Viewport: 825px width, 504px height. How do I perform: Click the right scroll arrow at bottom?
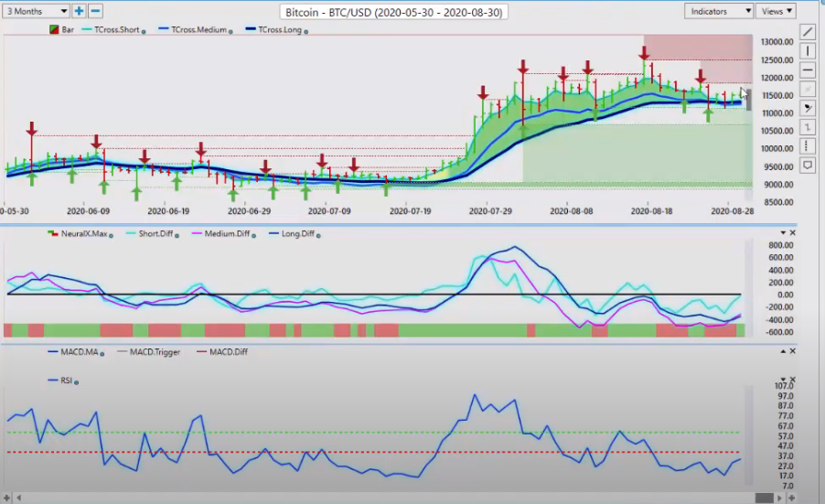[780, 498]
